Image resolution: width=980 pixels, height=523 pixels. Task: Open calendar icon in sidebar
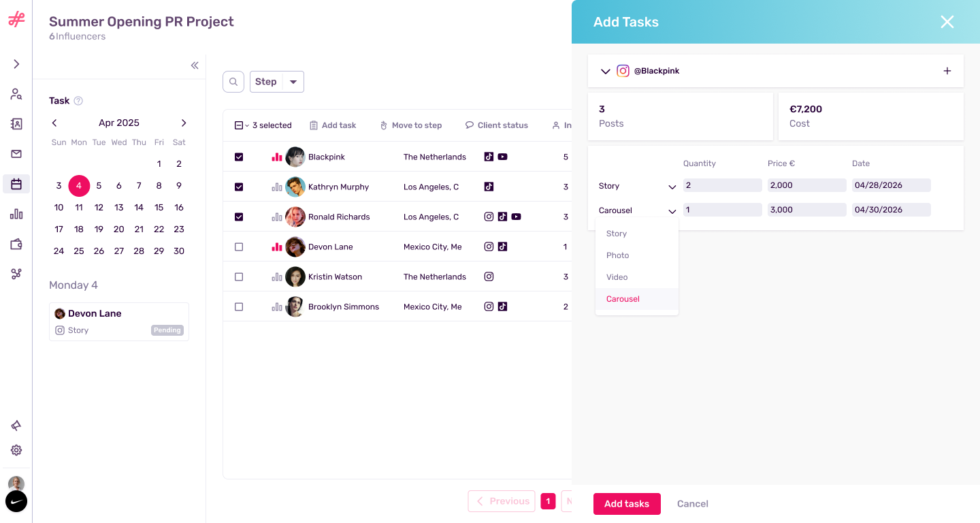tap(16, 184)
